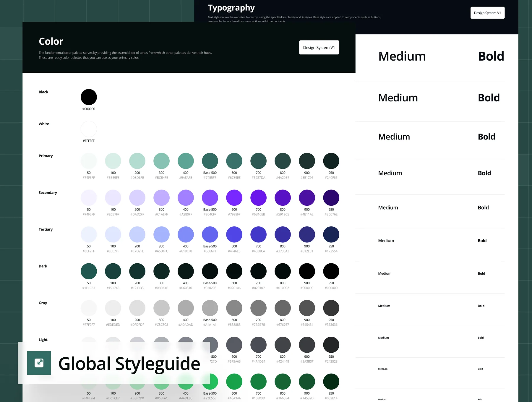Pick Primary 600 swatch #6739EE

coord(234,161)
